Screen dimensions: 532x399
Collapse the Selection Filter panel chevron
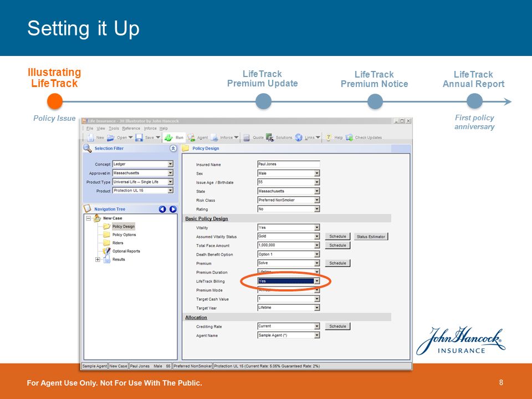tap(173, 149)
